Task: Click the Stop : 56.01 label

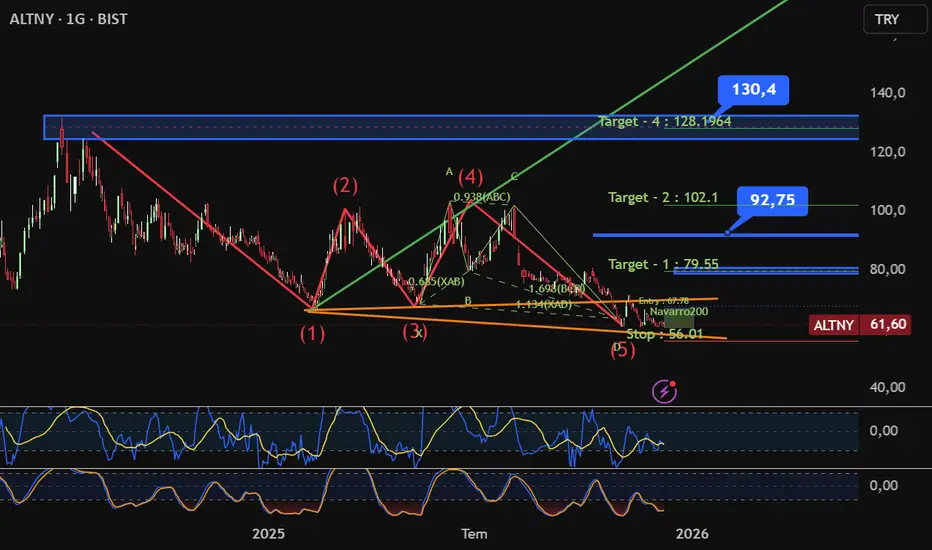Action: coord(665,334)
